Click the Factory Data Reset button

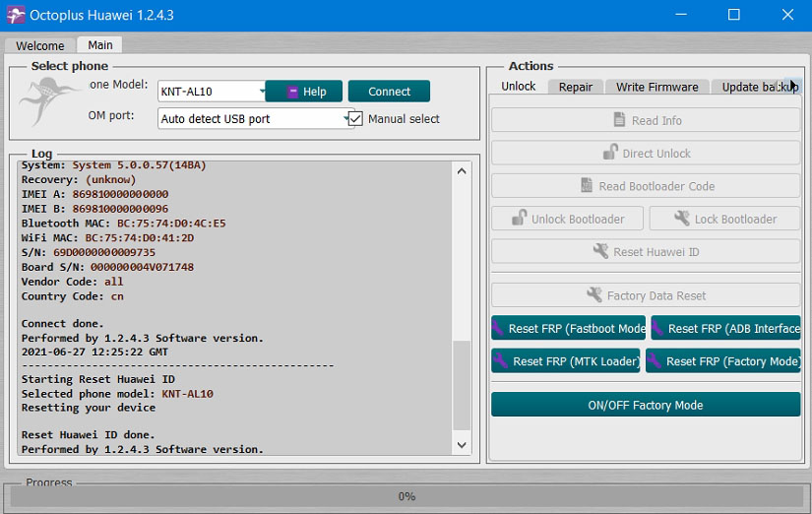point(646,295)
